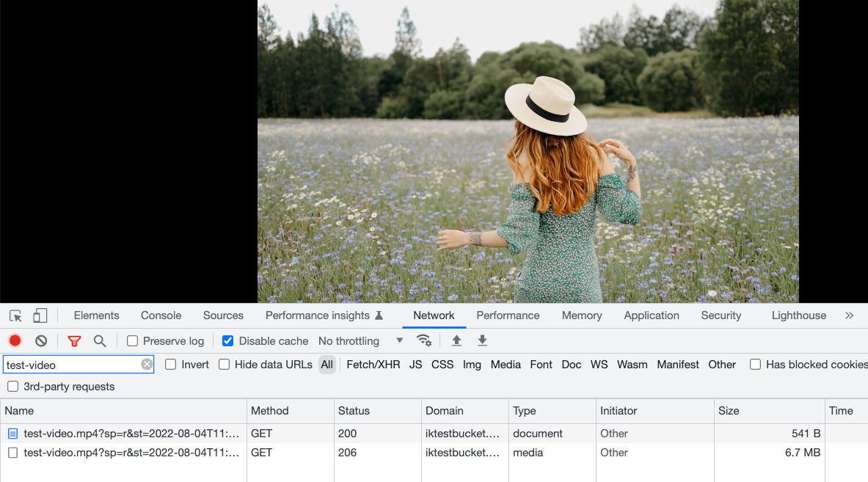The image size is (868, 482).
Task: Stop recording network log
Action: (x=15, y=341)
